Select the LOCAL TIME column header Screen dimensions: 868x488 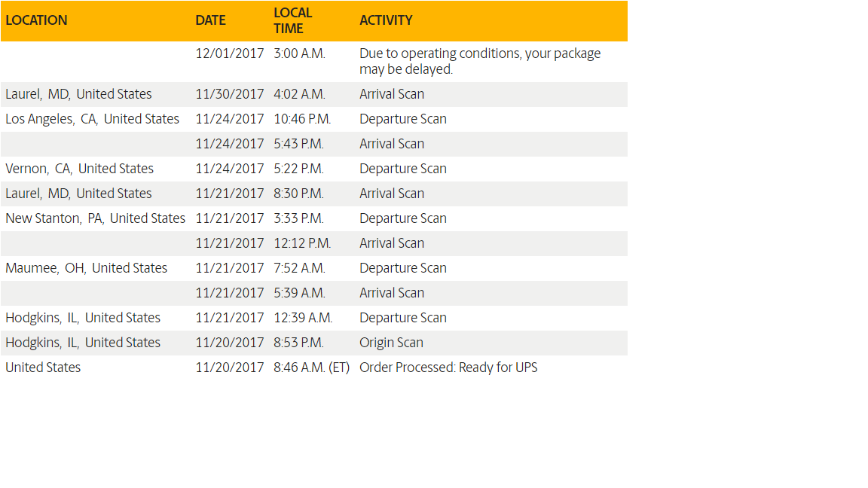tap(292, 20)
